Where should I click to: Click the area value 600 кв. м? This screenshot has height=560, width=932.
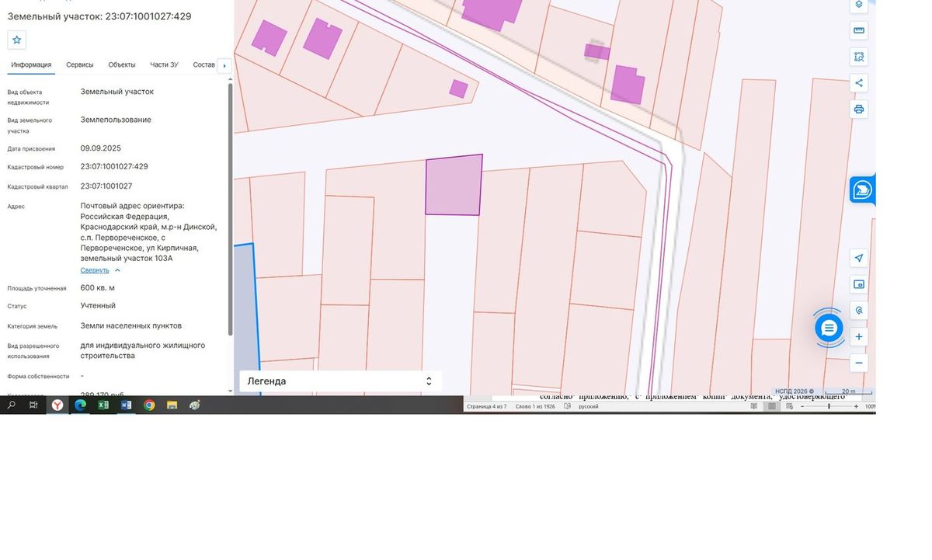point(98,287)
